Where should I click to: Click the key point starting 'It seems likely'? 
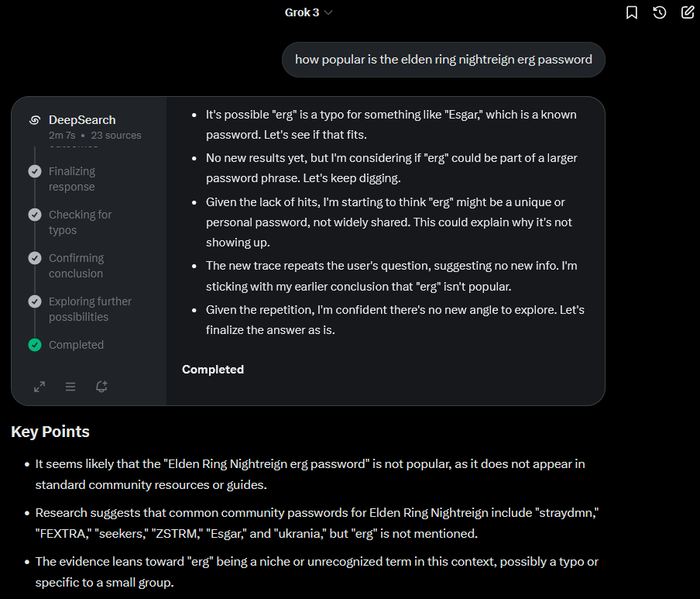tap(311, 474)
